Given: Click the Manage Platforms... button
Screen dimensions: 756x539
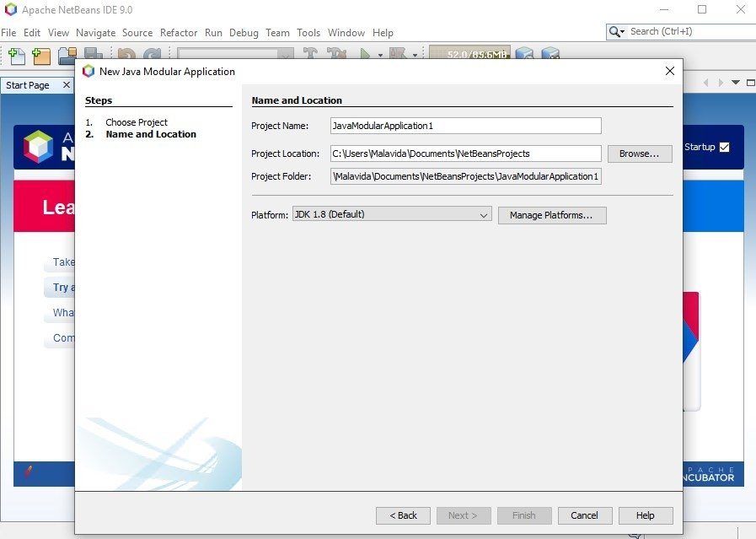Looking at the screenshot, I should pos(551,215).
